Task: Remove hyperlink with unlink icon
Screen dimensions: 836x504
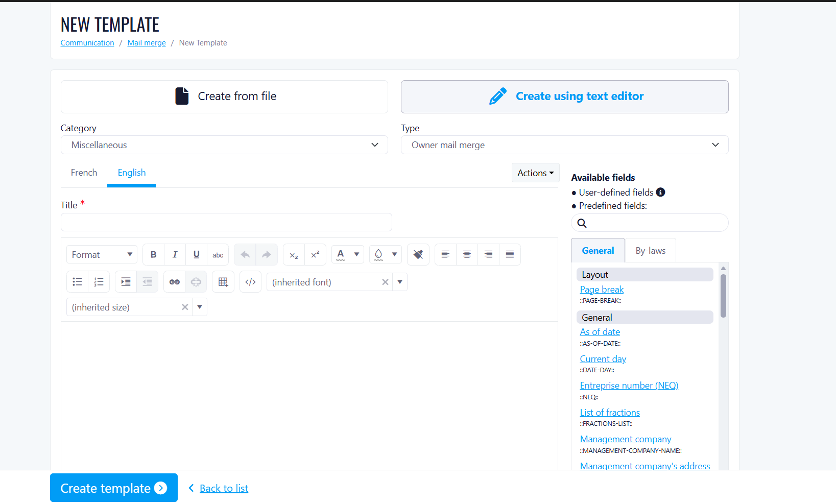Action: pyautogui.click(x=196, y=282)
